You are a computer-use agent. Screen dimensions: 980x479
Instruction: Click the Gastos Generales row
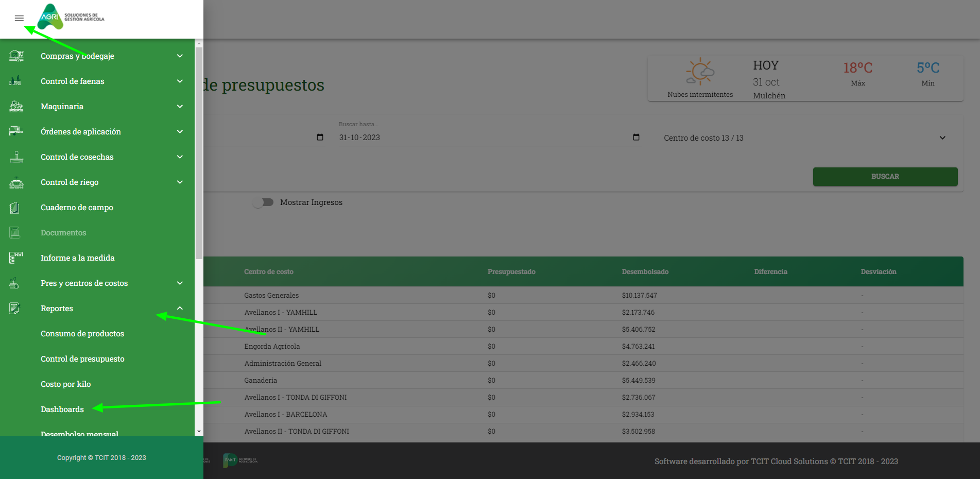pos(583,295)
